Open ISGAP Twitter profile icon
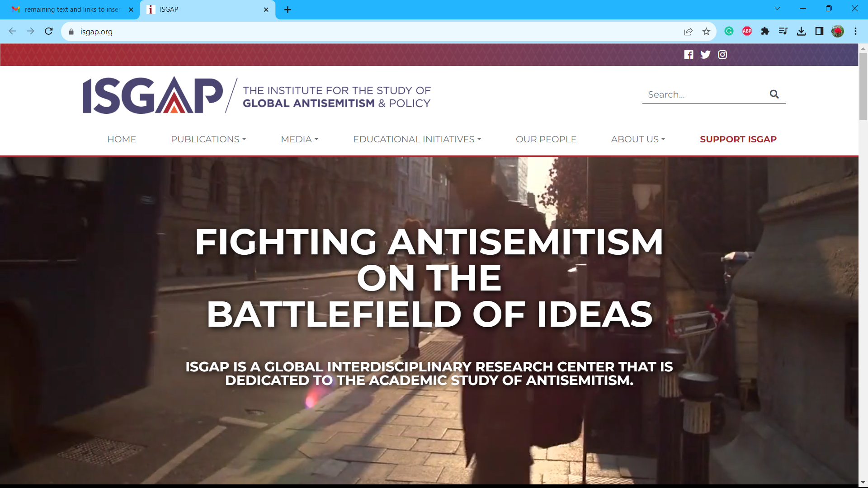The image size is (868, 488). [x=705, y=55]
